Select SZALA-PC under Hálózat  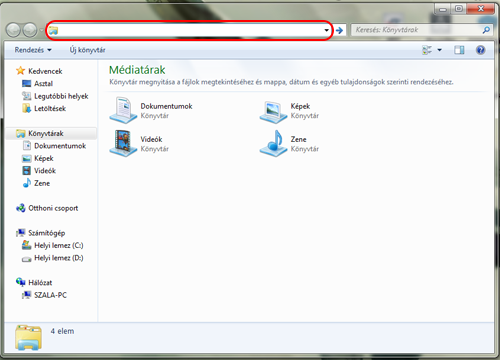tap(50, 295)
